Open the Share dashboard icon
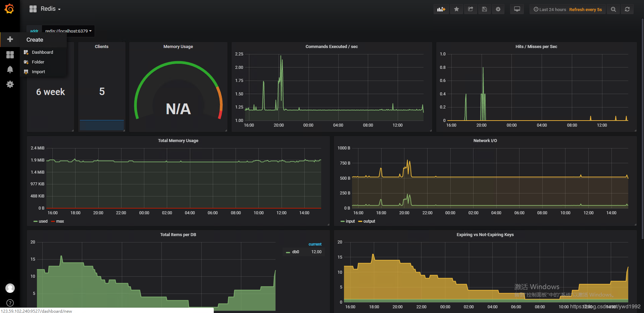644x313 pixels. pyautogui.click(x=470, y=9)
